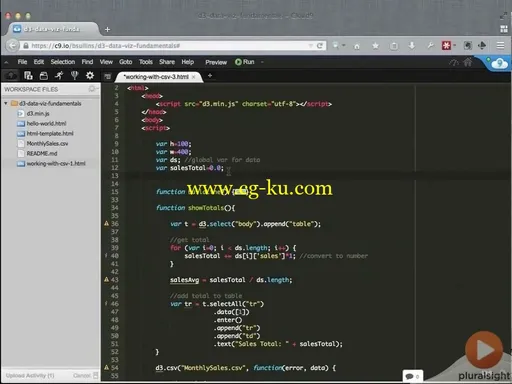Open the View menu
The height and width of the screenshot is (384, 512).
click(x=106, y=62)
